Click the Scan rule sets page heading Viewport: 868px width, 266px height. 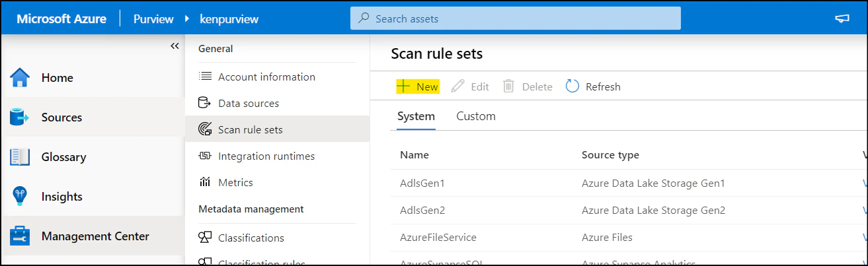tap(437, 53)
